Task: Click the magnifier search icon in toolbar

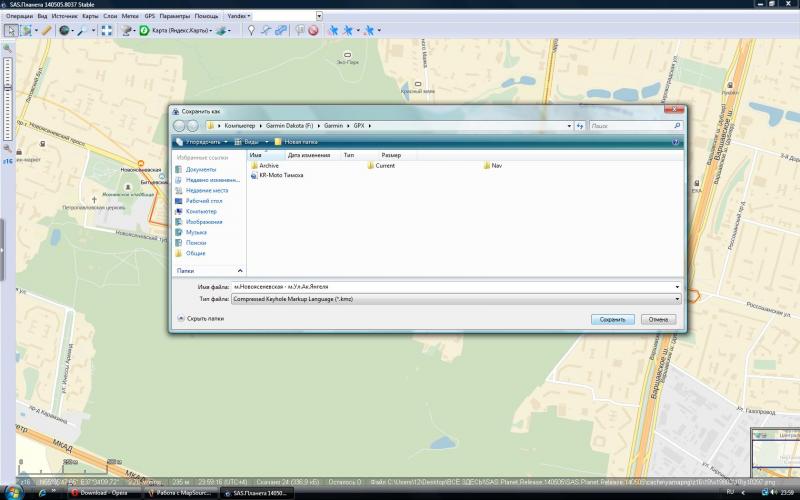Action: coord(82,31)
